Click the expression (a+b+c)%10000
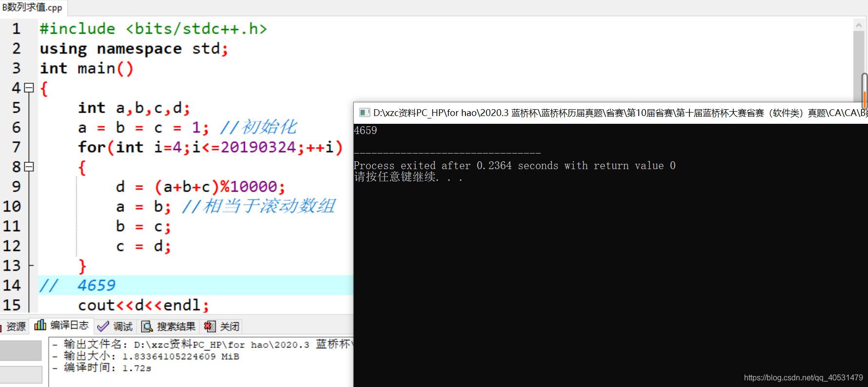 (216, 187)
